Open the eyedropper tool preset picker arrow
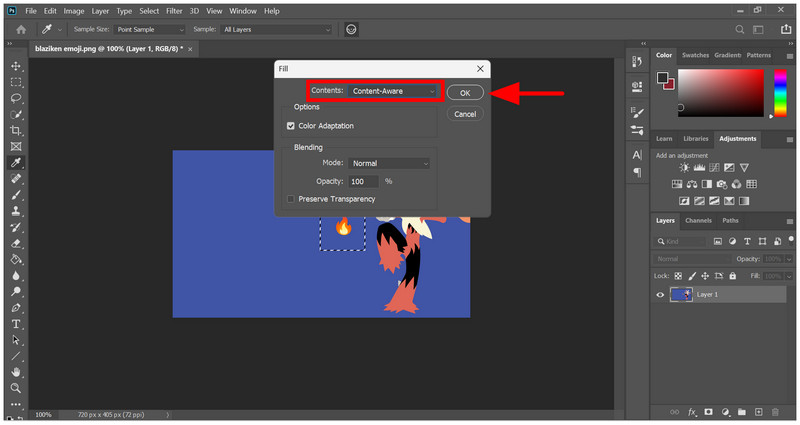The width and height of the screenshot is (800, 425). (x=59, y=30)
